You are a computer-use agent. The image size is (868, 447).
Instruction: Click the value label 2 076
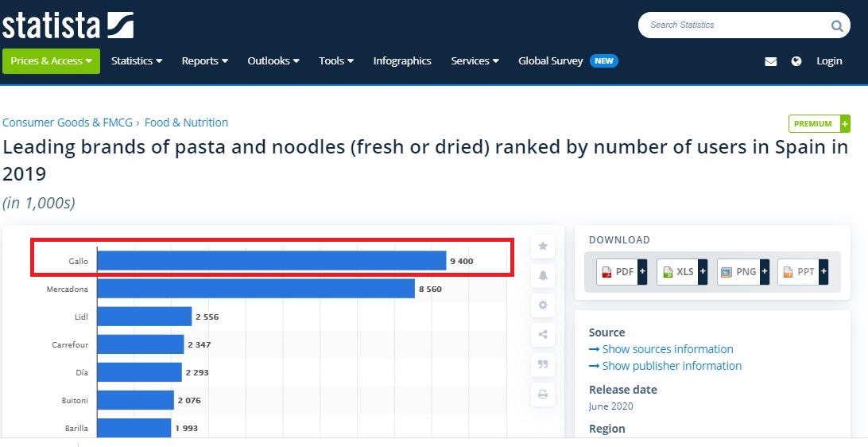tap(189, 400)
